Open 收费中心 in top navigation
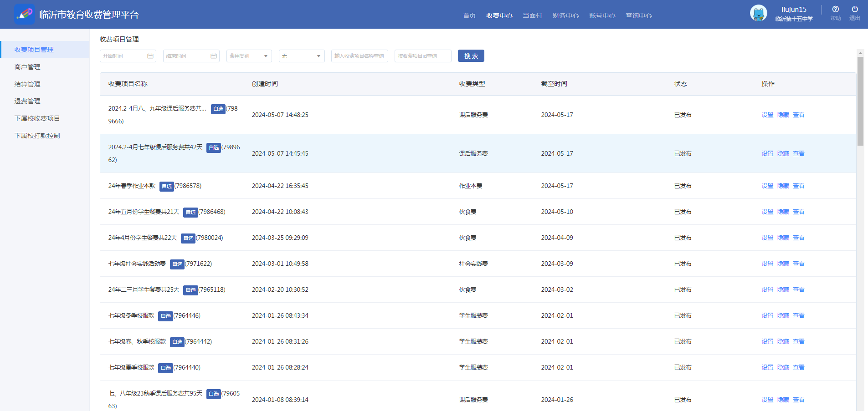 tap(499, 15)
